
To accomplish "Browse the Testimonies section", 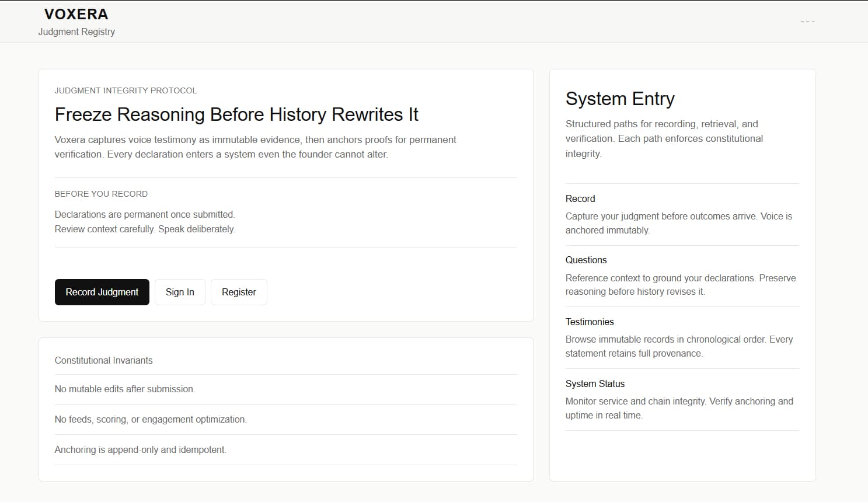I will point(590,322).
